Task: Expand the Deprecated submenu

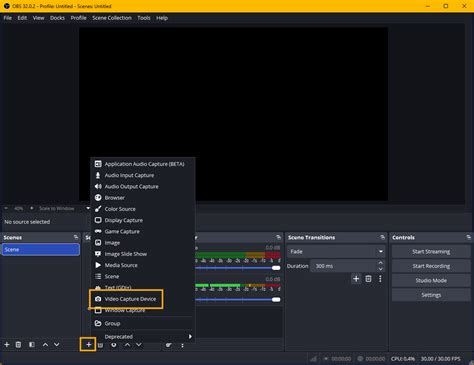Action: click(x=143, y=337)
